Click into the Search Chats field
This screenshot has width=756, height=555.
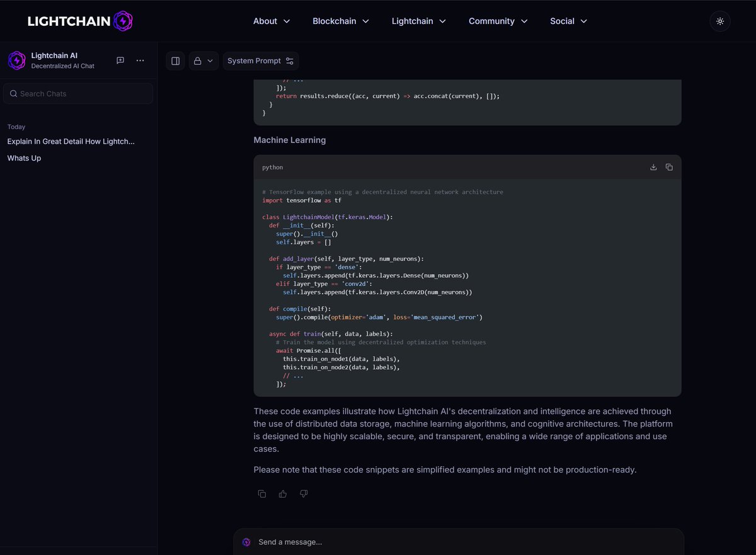tap(78, 94)
